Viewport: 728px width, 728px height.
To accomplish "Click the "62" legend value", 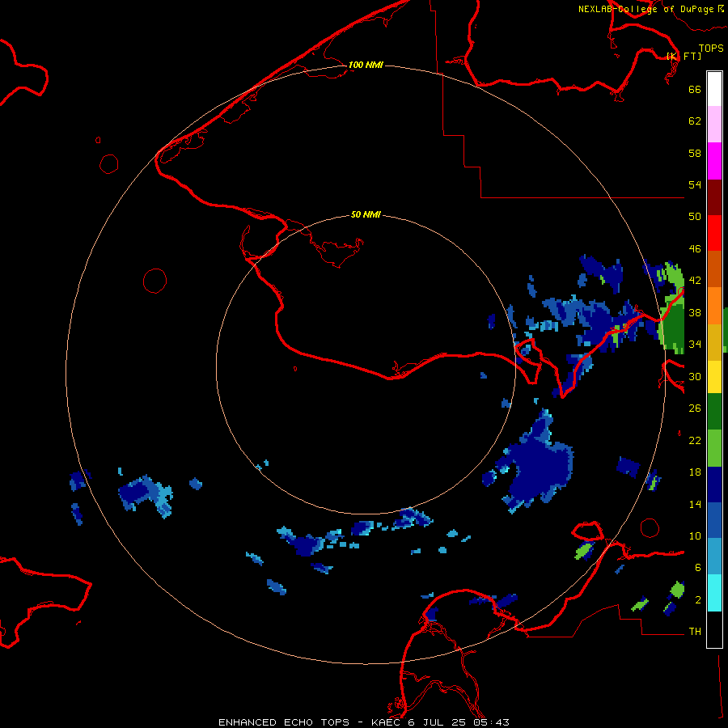I will 695,121.
